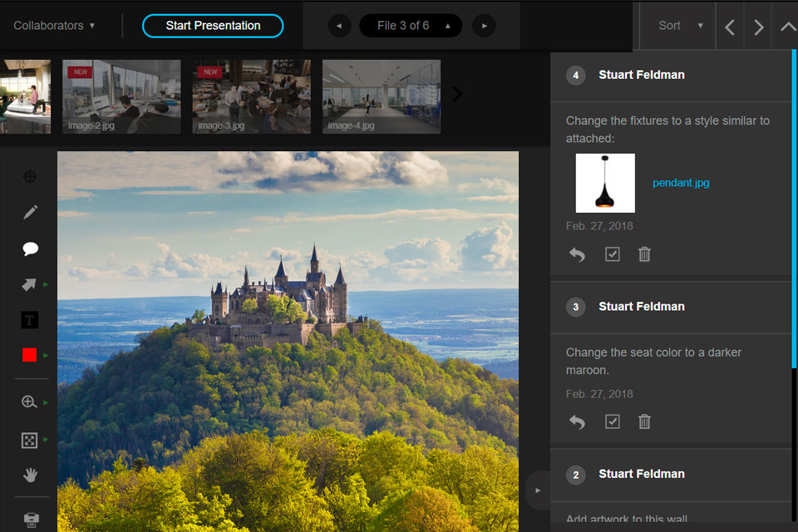The image size is (798, 532).
Task: Reply to comment 4
Action: tap(577, 254)
